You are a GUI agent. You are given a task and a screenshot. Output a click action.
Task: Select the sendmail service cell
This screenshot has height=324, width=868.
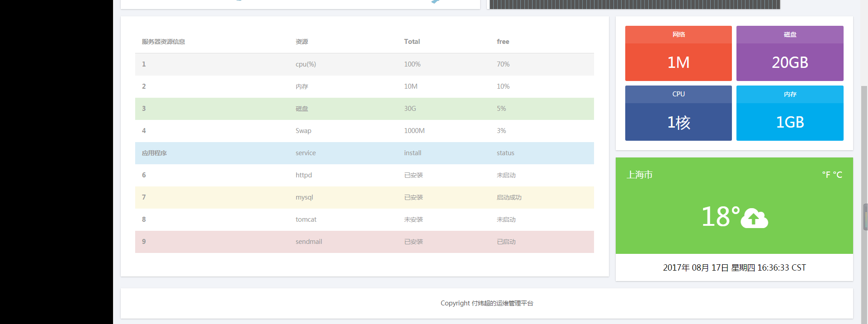pyautogui.click(x=309, y=242)
